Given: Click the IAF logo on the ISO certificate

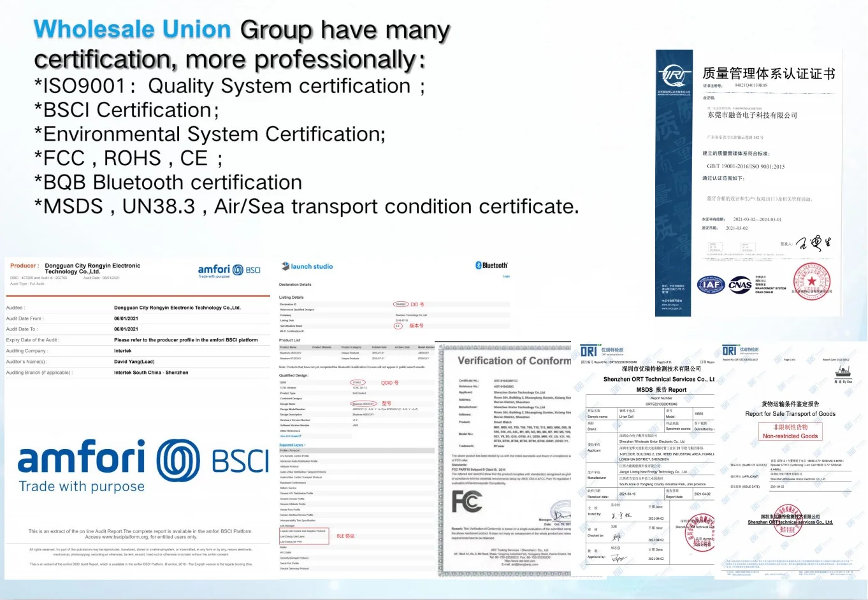Looking at the screenshot, I should pyautogui.click(x=710, y=285).
